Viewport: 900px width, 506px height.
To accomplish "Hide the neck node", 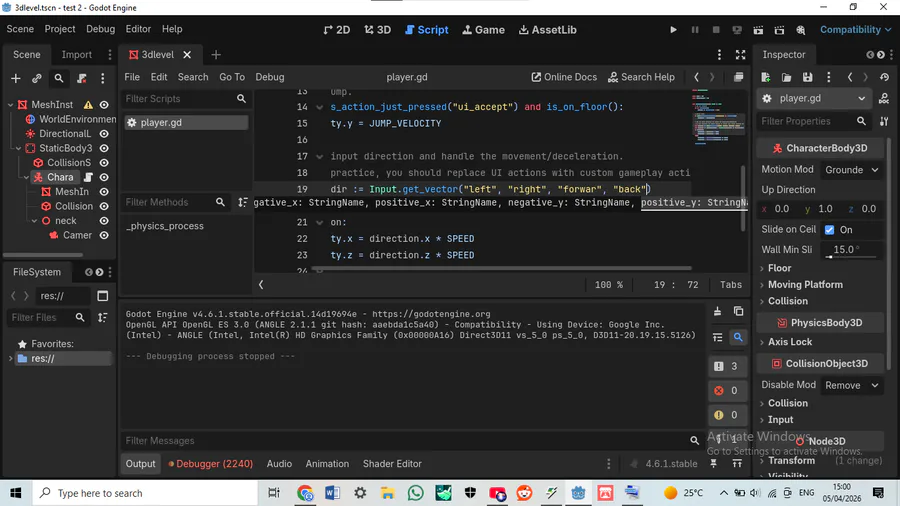I will pyautogui.click(x=104, y=221).
